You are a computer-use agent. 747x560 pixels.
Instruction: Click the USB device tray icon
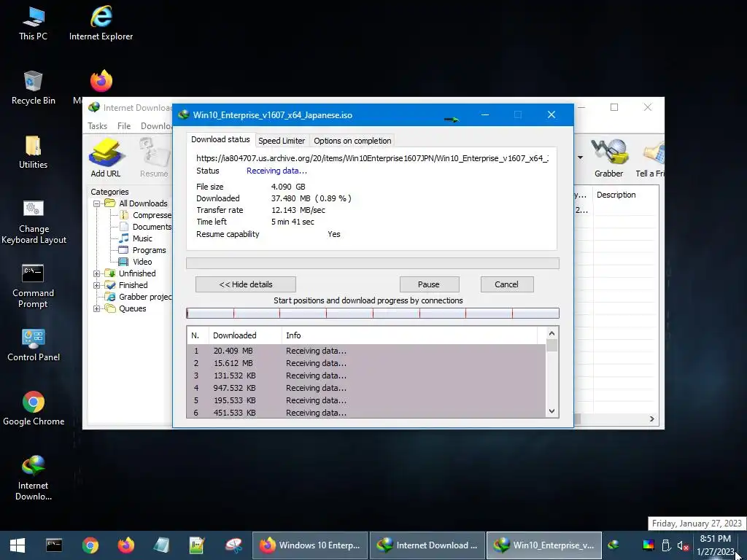pos(667,545)
